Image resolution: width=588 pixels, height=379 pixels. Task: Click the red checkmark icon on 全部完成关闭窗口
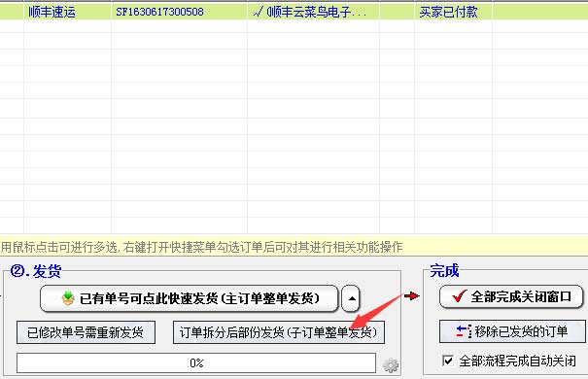pos(459,296)
